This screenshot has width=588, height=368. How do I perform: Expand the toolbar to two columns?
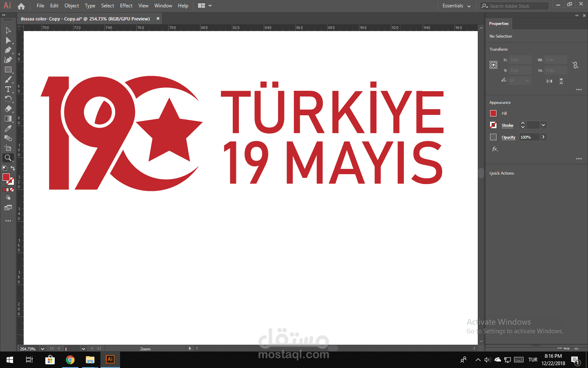click(x=4, y=15)
